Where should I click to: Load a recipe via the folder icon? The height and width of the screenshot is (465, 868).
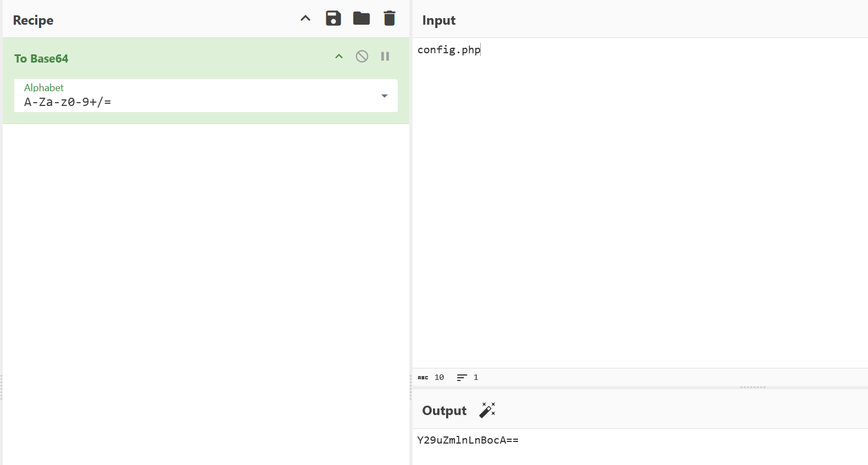click(361, 18)
